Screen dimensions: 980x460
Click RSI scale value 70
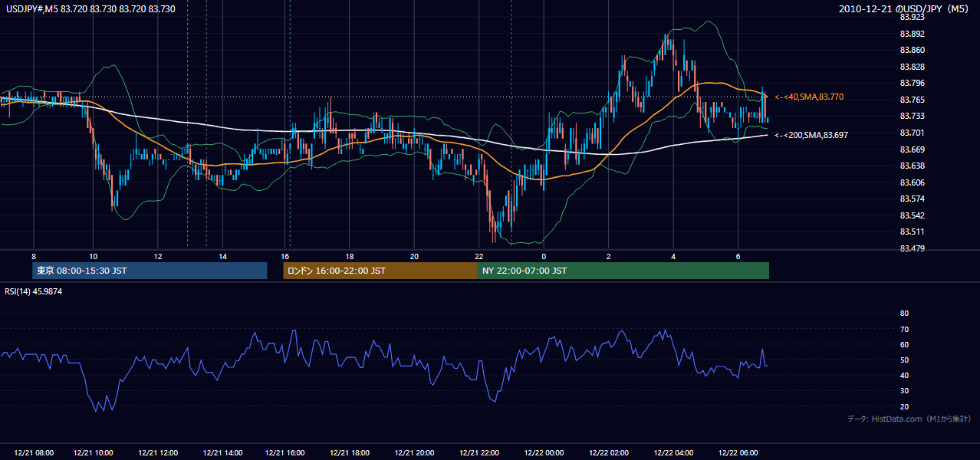coord(904,329)
